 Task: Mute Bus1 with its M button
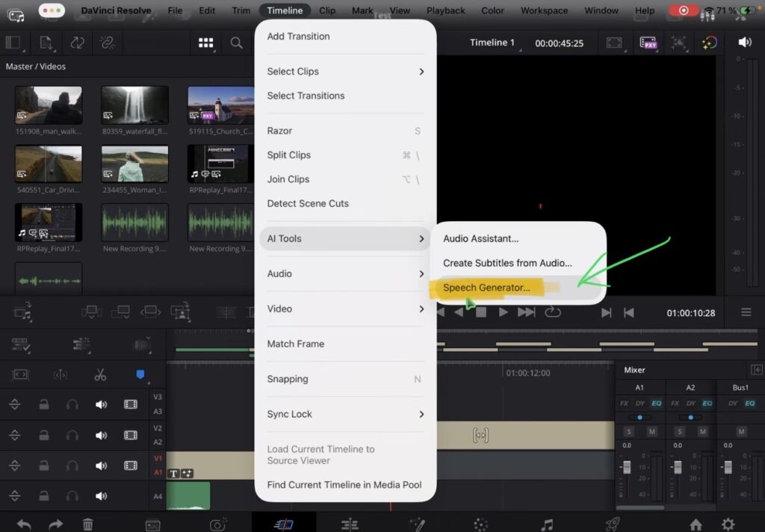(x=741, y=431)
